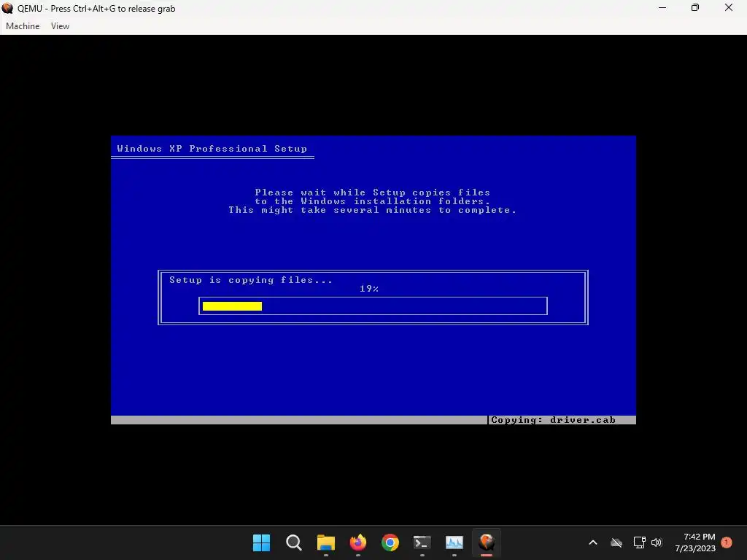
Task: Open the performance monitor taskbar icon
Action: (x=454, y=542)
